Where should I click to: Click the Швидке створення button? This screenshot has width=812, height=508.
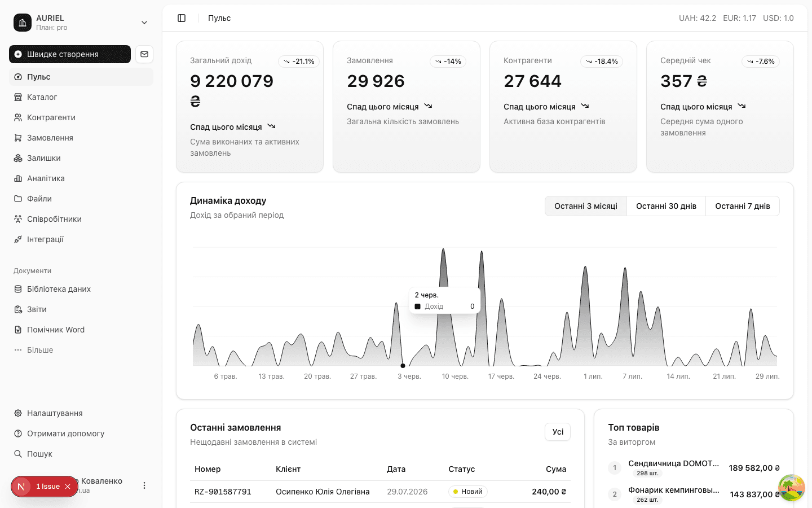tap(70, 54)
